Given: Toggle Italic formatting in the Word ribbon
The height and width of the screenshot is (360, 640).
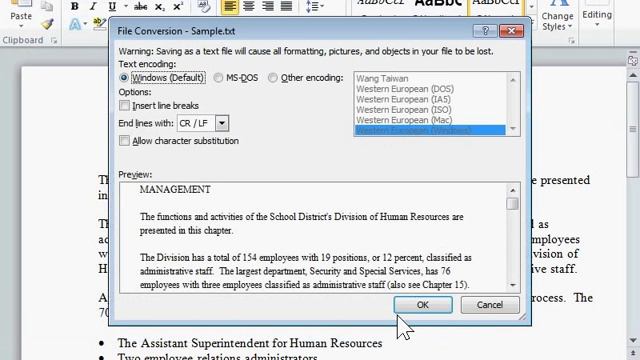Looking at the screenshot, I should [93, 6].
